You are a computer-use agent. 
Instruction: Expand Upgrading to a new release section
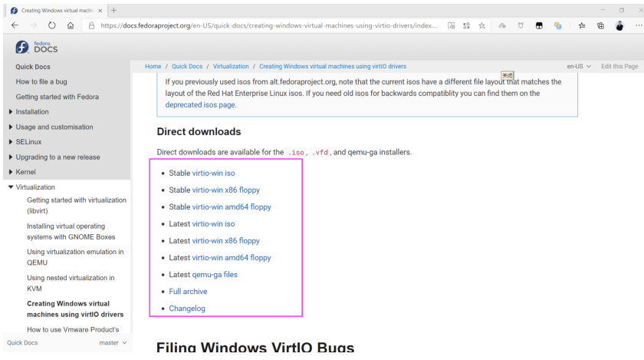tap(11, 157)
